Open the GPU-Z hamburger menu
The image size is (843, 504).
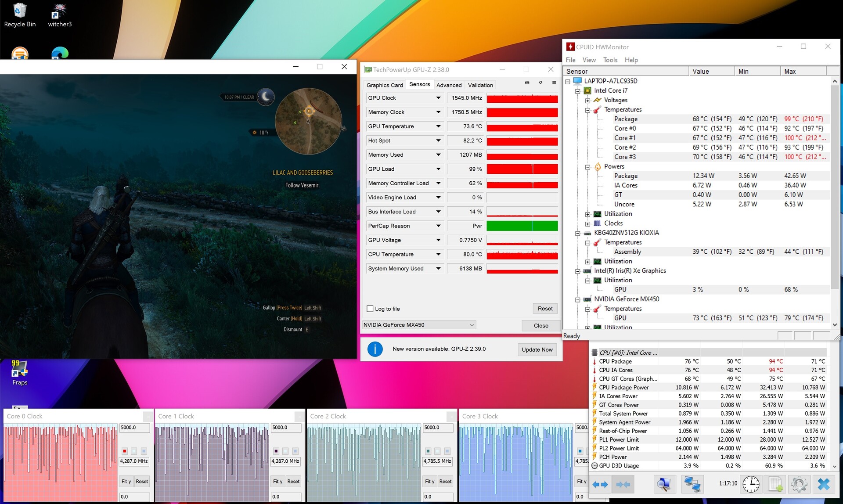pyautogui.click(x=554, y=83)
